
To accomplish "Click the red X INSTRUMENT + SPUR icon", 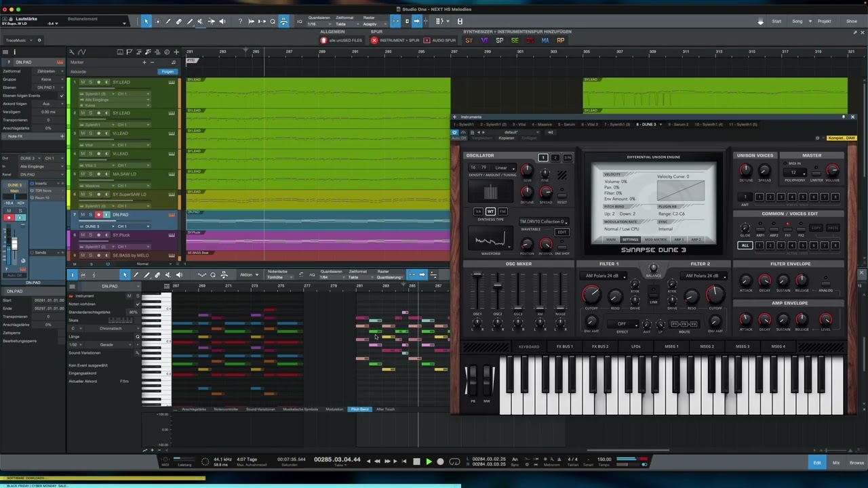I will 374,40.
